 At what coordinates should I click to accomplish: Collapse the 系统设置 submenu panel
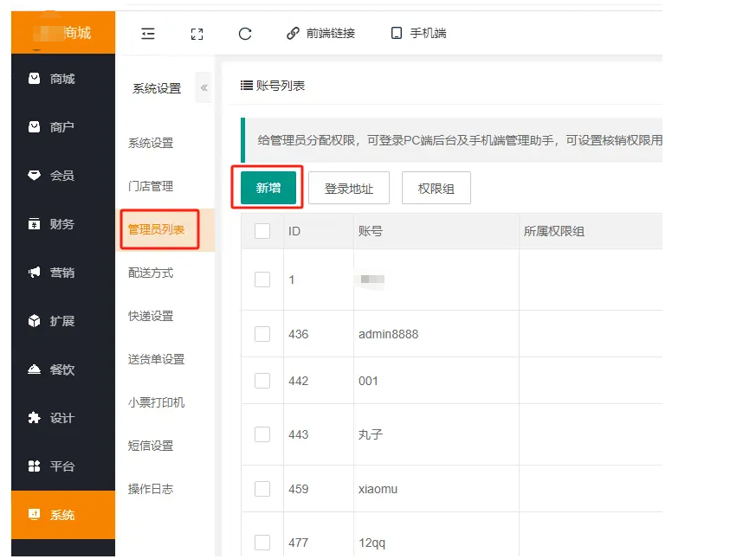(x=204, y=87)
